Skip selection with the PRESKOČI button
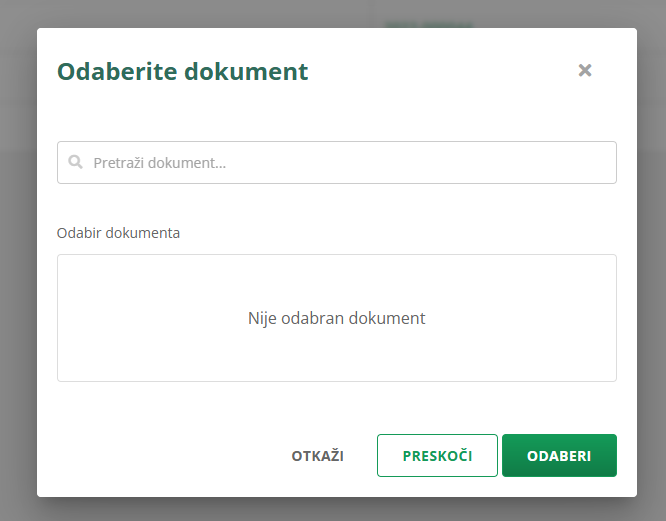 437,455
